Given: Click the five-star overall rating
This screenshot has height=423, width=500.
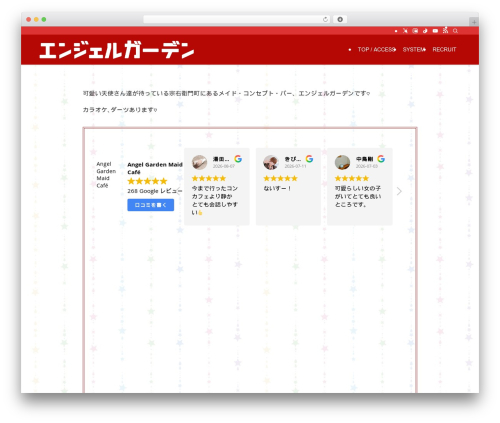Looking at the screenshot, I should coord(147,181).
